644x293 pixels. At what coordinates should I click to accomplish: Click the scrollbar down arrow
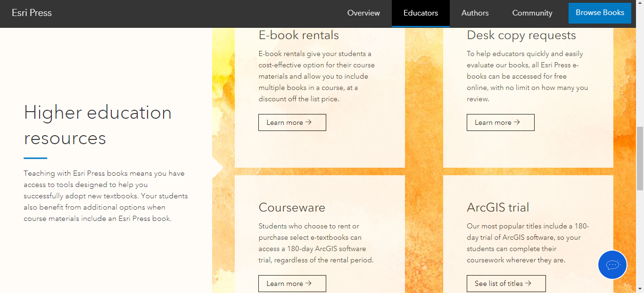(x=640, y=289)
